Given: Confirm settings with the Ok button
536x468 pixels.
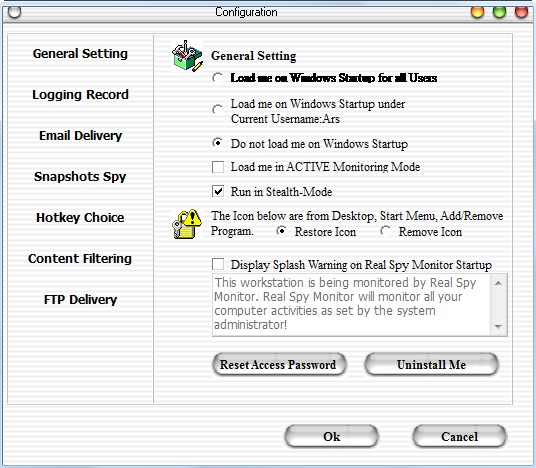Looking at the screenshot, I should click(x=331, y=436).
